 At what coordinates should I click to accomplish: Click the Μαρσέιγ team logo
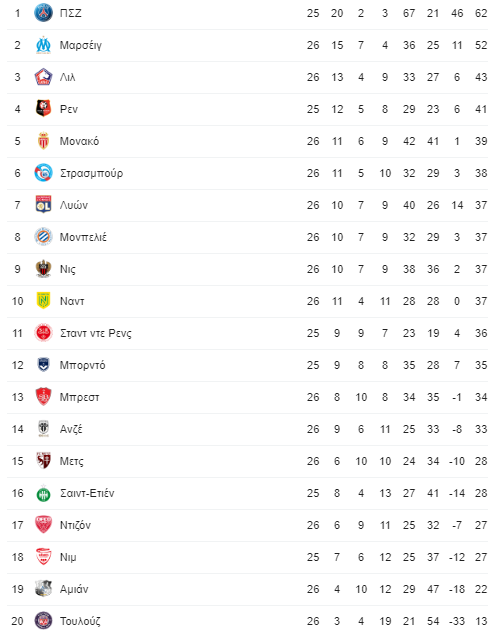pos(43,45)
